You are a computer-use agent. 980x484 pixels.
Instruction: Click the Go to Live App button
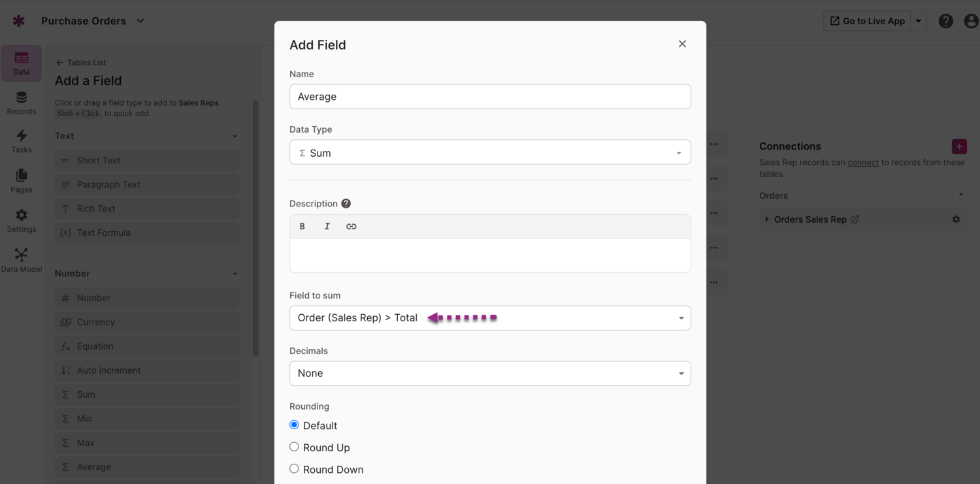tap(867, 21)
